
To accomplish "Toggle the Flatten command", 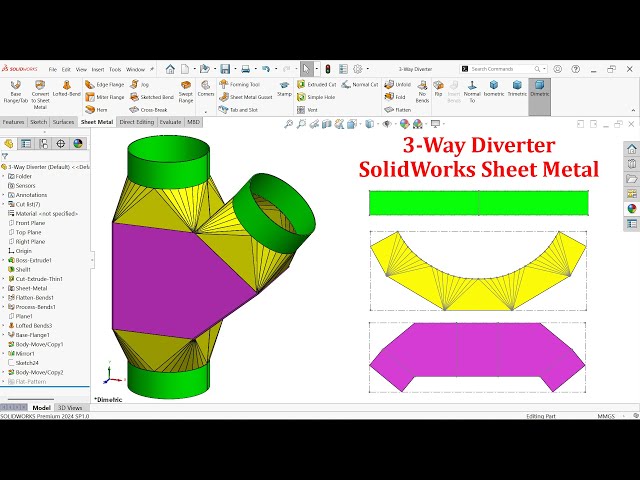I will [398, 110].
